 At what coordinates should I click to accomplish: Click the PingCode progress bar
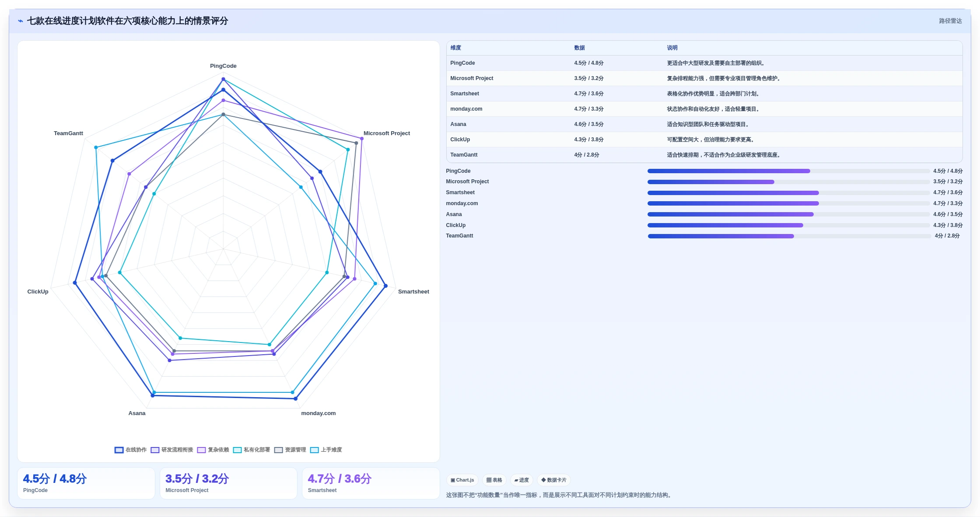coord(788,171)
